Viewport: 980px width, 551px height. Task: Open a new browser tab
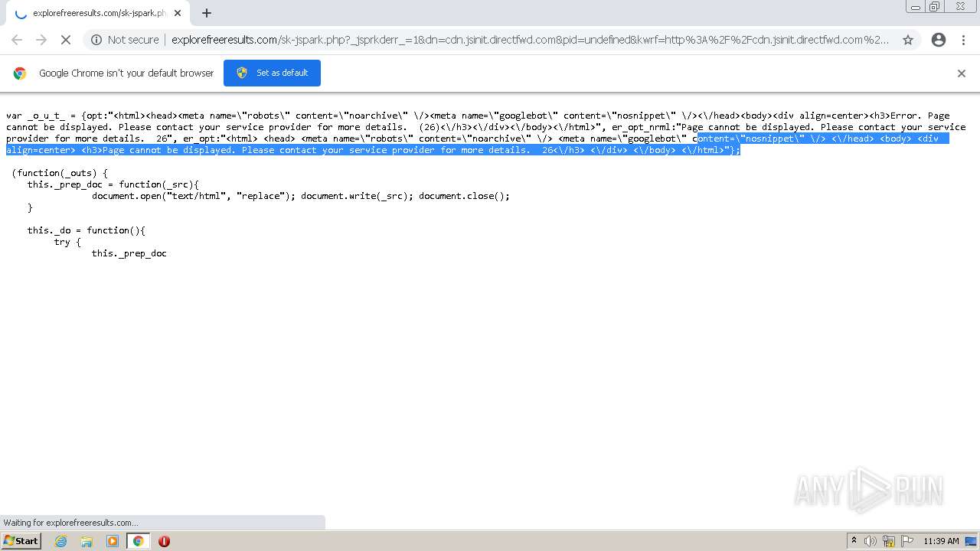[207, 13]
